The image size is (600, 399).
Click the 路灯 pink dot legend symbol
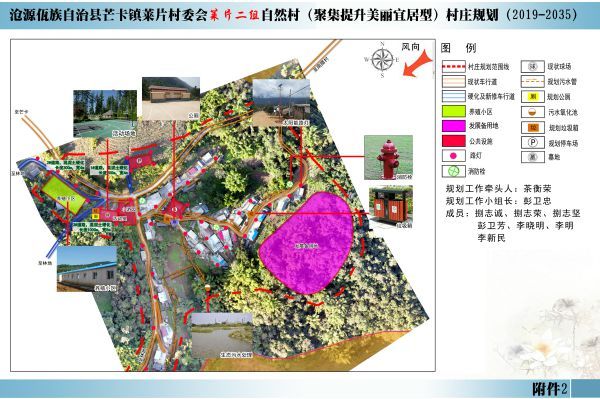453,156
